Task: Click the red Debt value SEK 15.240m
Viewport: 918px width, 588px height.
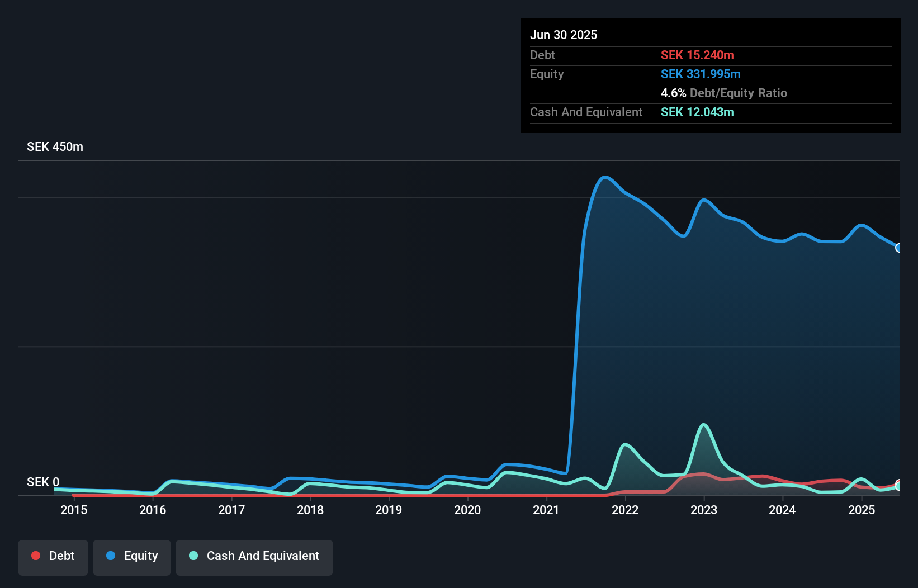Action: pos(698,55)
